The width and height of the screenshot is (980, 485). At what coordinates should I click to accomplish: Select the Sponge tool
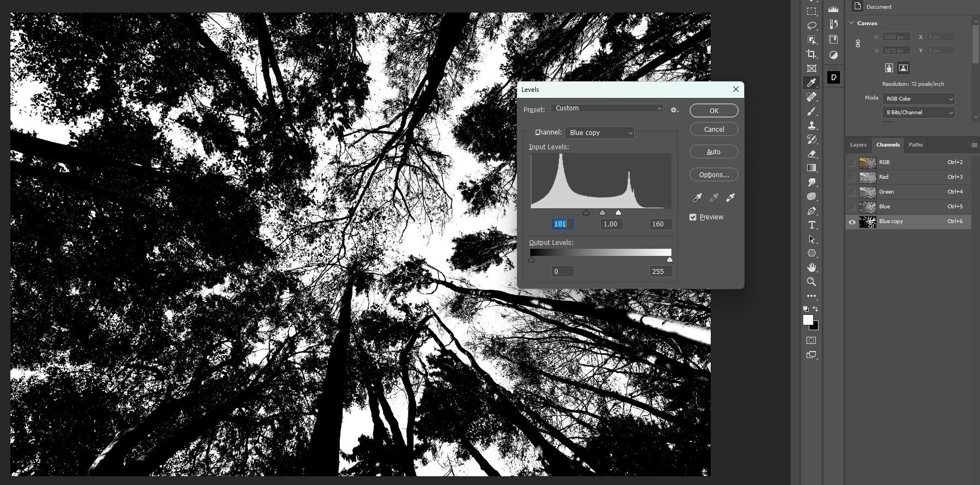pyautogui.click(x=811, y=196)
